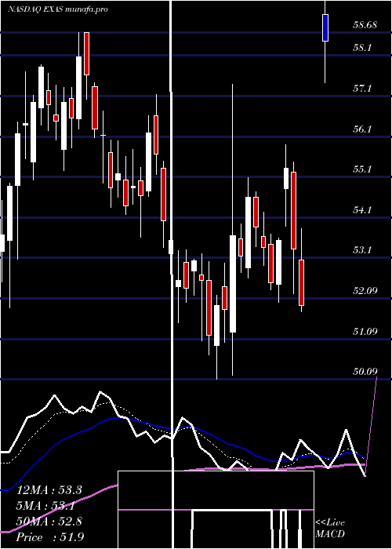Click the 5MA : 53.1 readout
Image resolution: width=392 pixels, height=549 pixels.
click(x=47, y=506)
